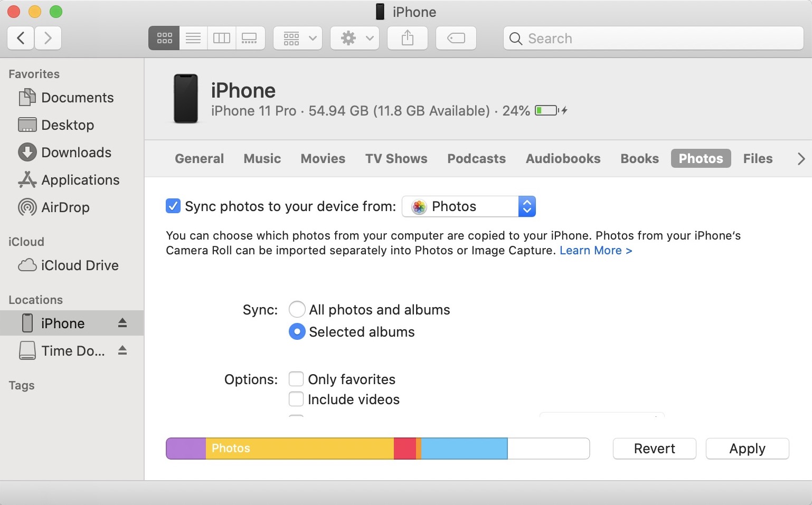This screenshot has width=812, height=505.
Task: Switch to icon view in toolbar
Action: 164,38
